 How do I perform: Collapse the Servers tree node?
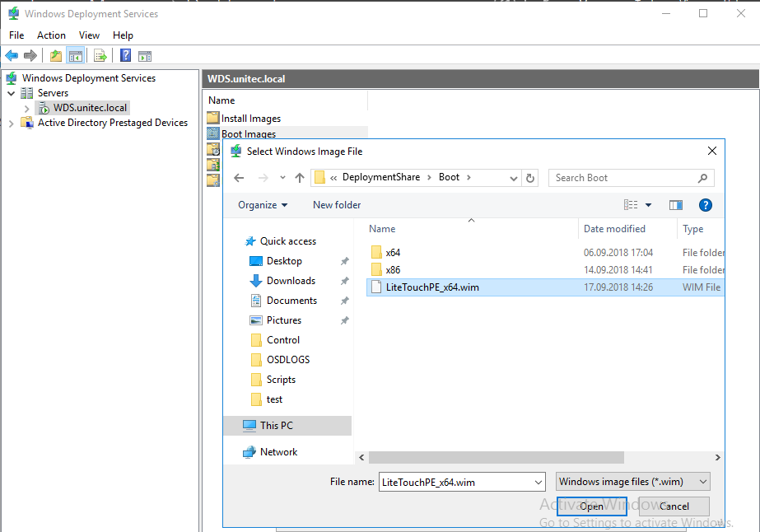(x=12, y=92)
